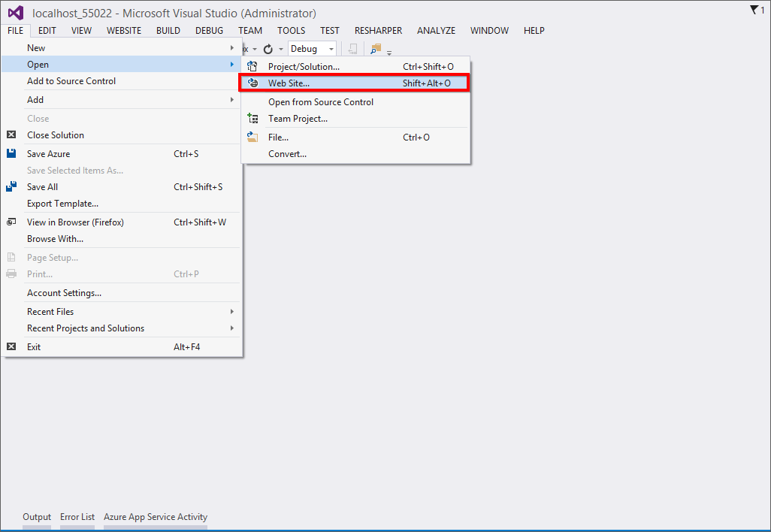Click the browse-with-search toolbar icon

pyautogui.click(x=375, y=49)
